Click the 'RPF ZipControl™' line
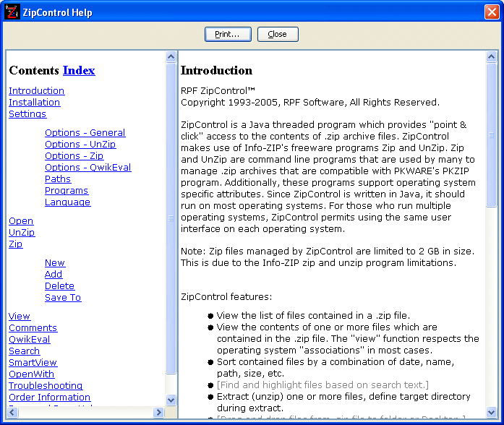Viewport: 504px width, 425px height. tap(218, 91)
